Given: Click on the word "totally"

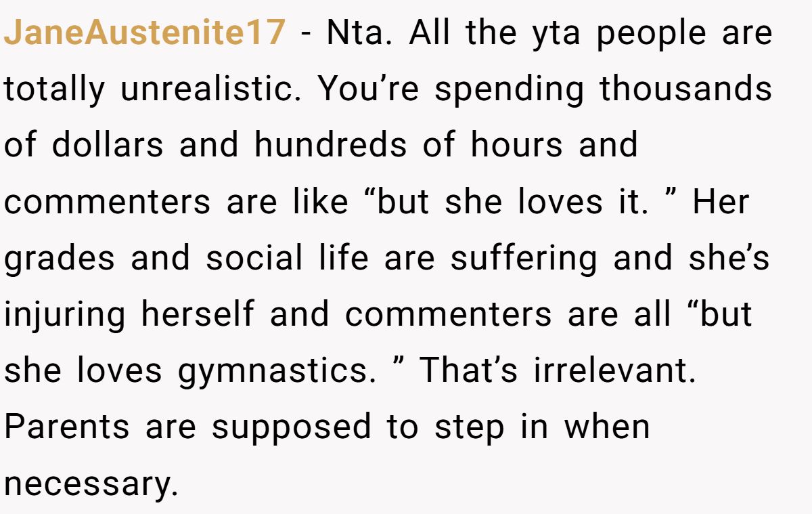Looking at the screenshot, I should point(54,89).
